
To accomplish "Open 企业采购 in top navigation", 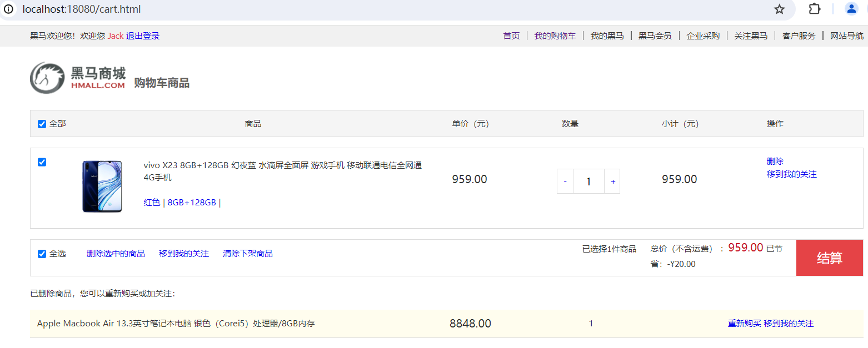I will click(x=703, y=36).
